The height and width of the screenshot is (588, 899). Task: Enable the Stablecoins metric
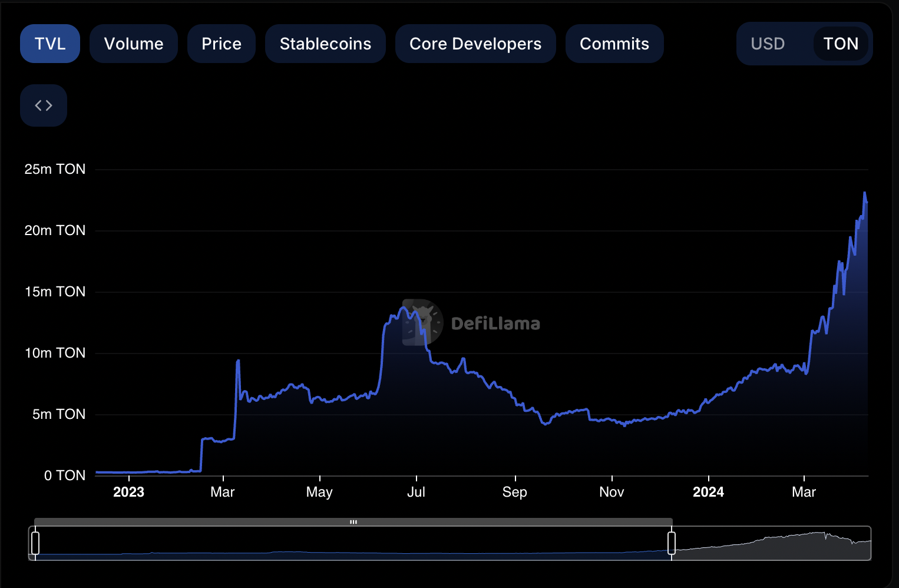click(325, 44)
